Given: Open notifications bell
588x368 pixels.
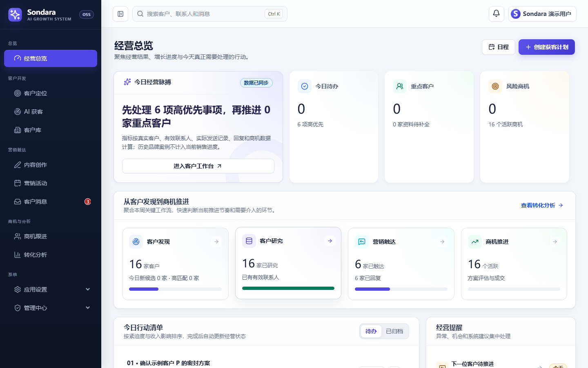Looking at the screenshot, I should 496,13.
